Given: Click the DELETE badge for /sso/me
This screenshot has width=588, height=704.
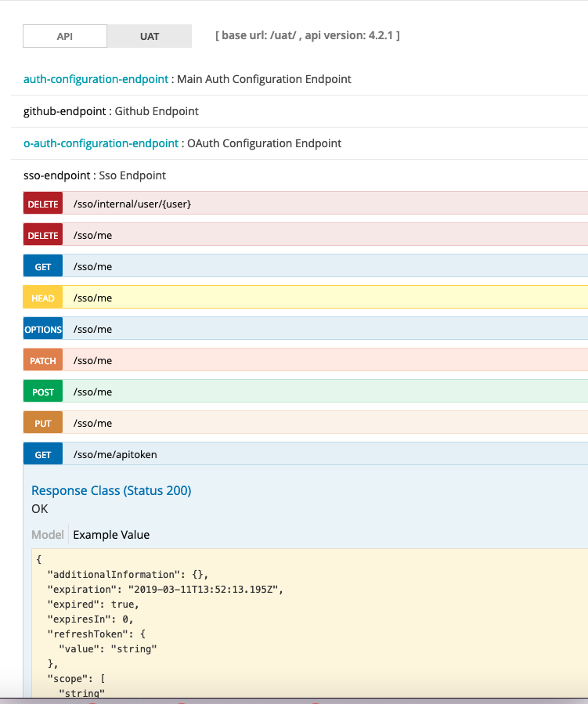Looking at the screenshot, I should tap(43, 235).
